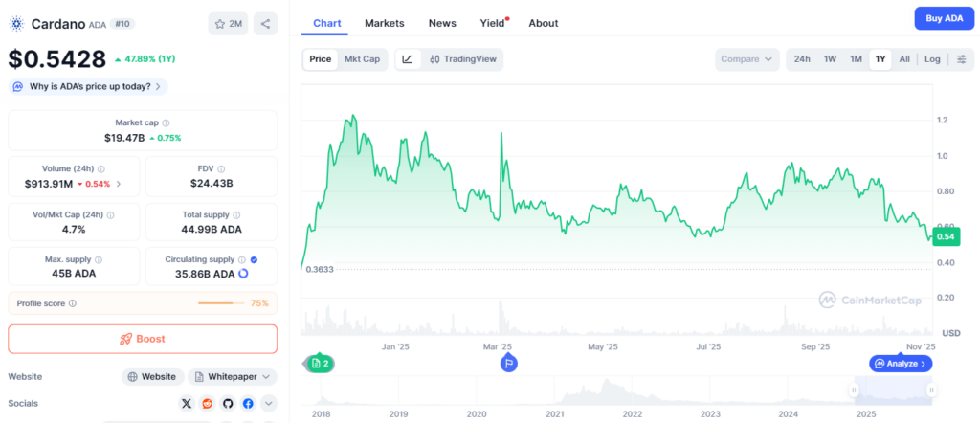Open the X (Twitter) social link
Screen dimensions: 980x423
point(186,404)
